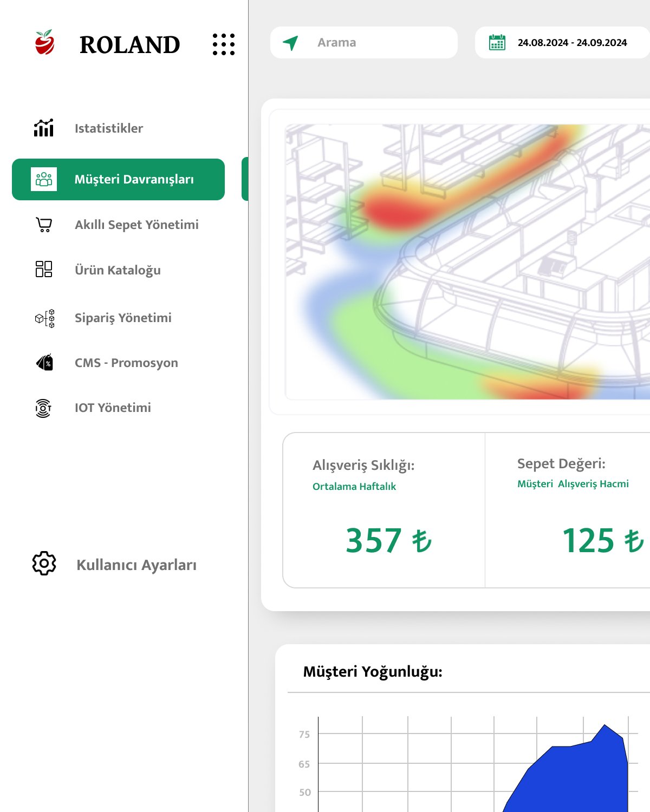650x812 pixels.
Task: Click the CMS promotion tag icon
Action: (44, 362)
